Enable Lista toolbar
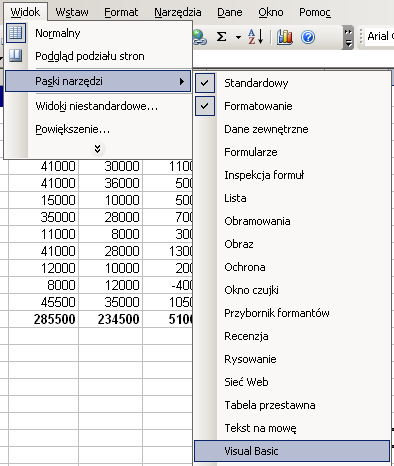 292,198
